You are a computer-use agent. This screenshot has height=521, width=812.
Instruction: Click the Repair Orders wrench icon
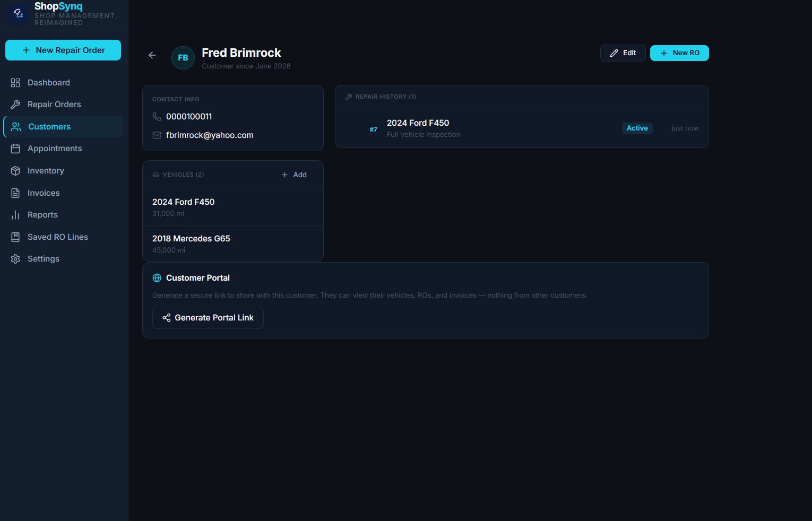tap(15, 105)
